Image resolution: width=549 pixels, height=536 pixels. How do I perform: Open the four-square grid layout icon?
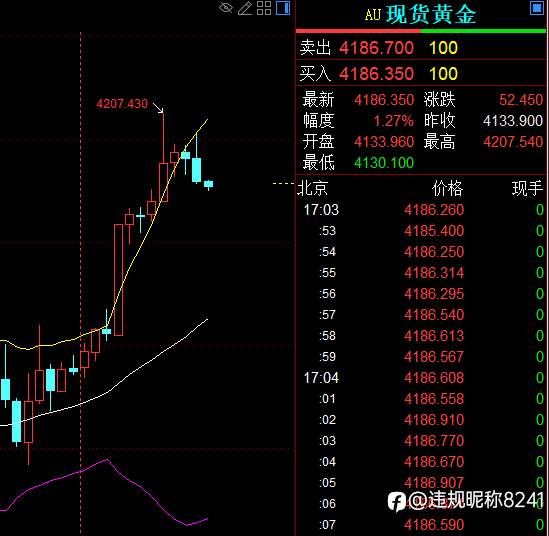pyautogui.click(x=264, y=8)
